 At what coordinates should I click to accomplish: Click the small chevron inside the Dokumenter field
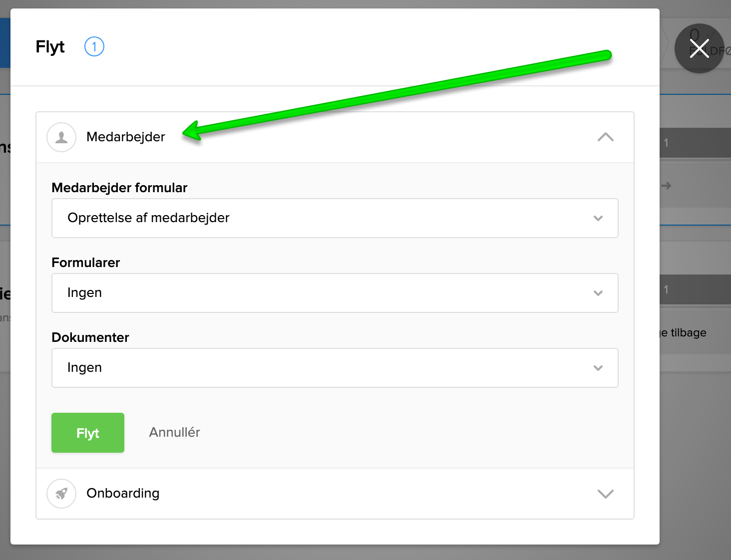tap(598, 368)
